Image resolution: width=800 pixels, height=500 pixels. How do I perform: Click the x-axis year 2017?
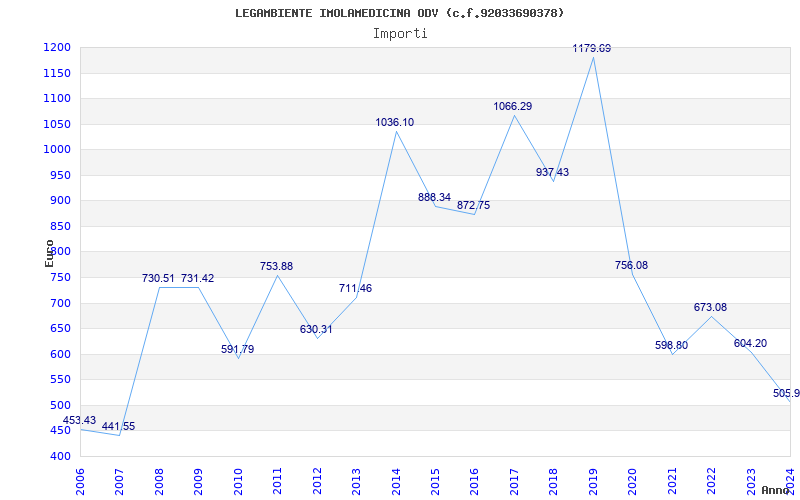[x=514, y=481]
